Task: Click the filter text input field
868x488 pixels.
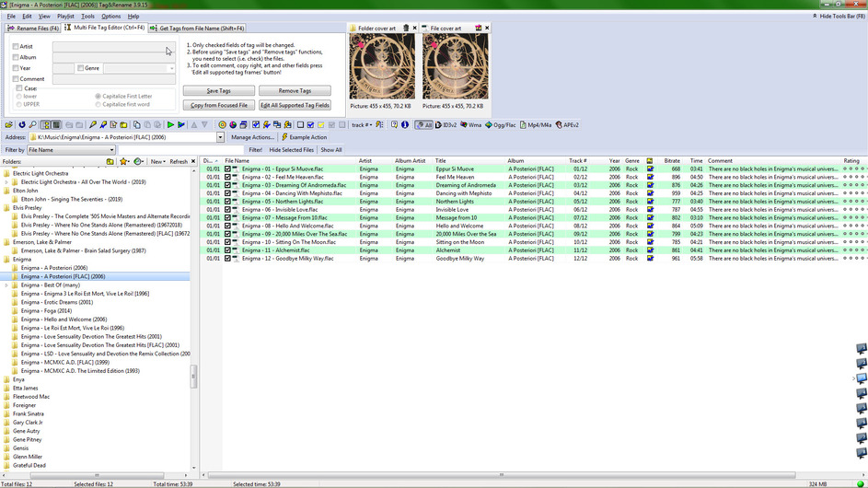Action: (x=181, y=150)
